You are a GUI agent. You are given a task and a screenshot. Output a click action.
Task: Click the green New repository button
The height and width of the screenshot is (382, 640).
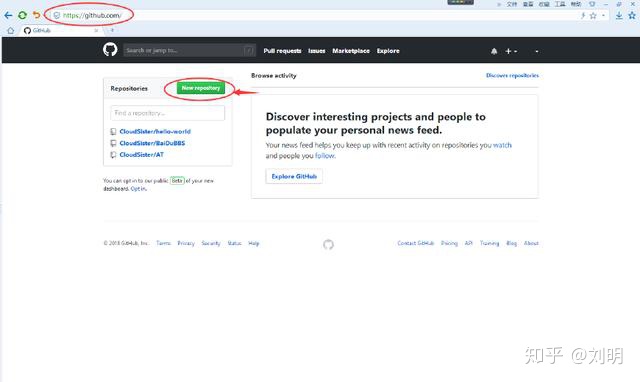tap(200, 88)
